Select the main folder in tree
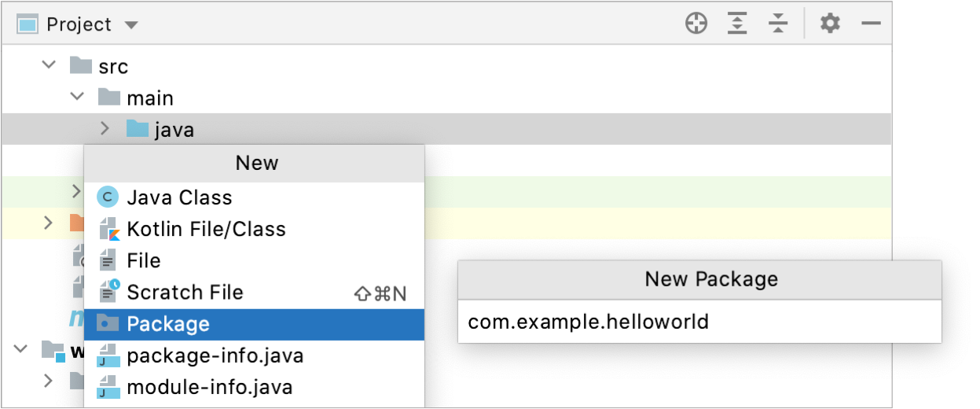This screenshot has height=409, width=980. click(x=150, y=98)
